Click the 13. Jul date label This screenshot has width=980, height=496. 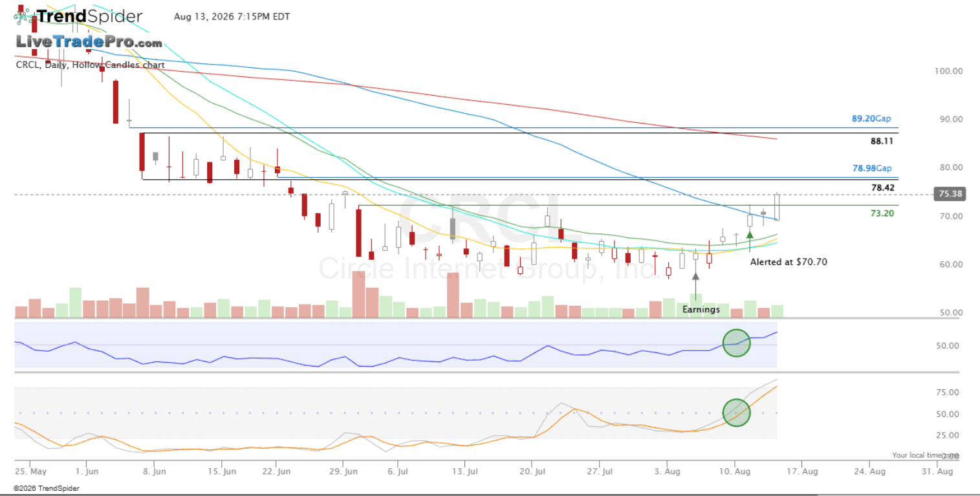(466, 473)
